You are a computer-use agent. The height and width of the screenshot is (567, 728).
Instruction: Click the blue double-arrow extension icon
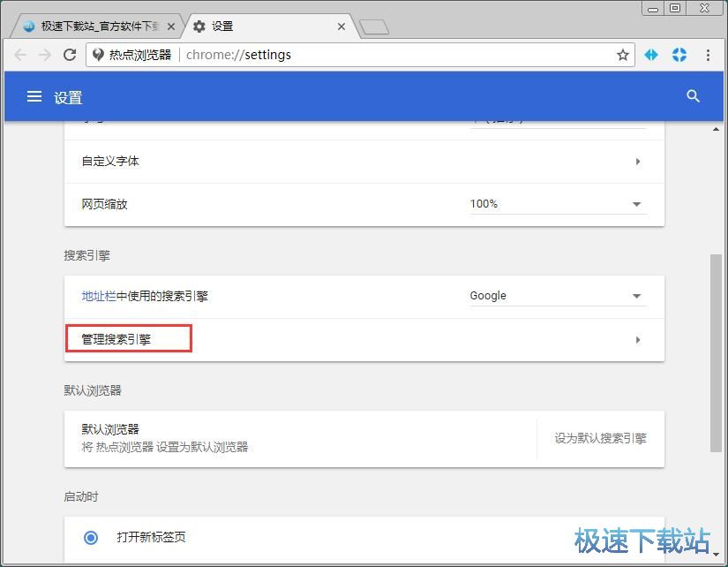(651, 55)
